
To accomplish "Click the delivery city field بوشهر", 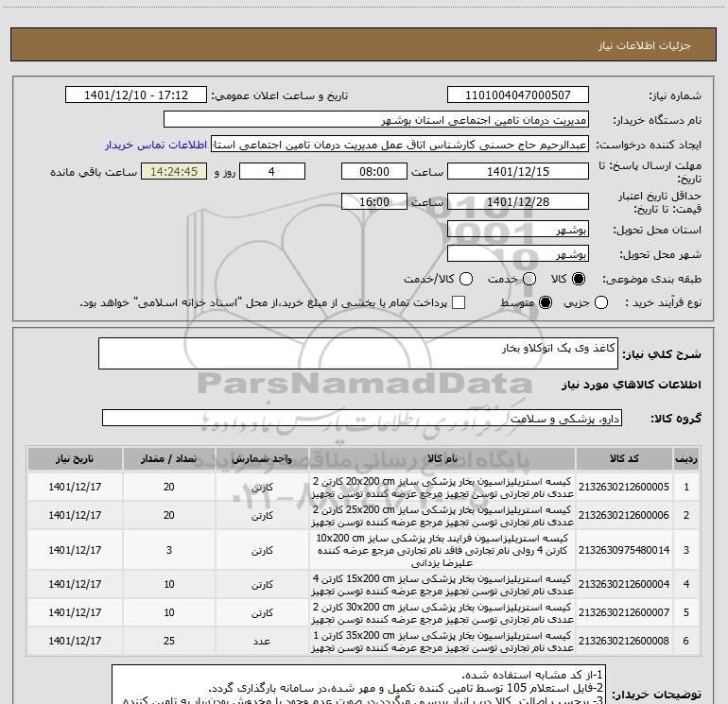I will (518, 254).
